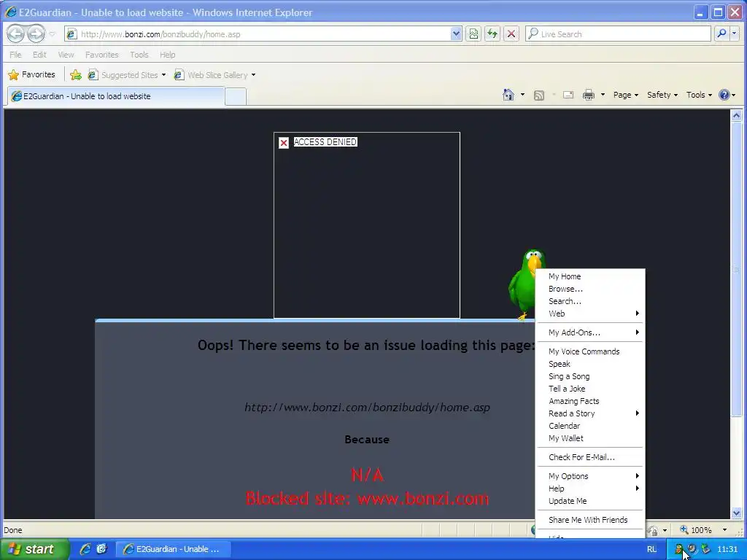The height and width of the screenshot is (560, 747).
Task: Open the Safety command bar dropdown
Action: tap(662, 95)
